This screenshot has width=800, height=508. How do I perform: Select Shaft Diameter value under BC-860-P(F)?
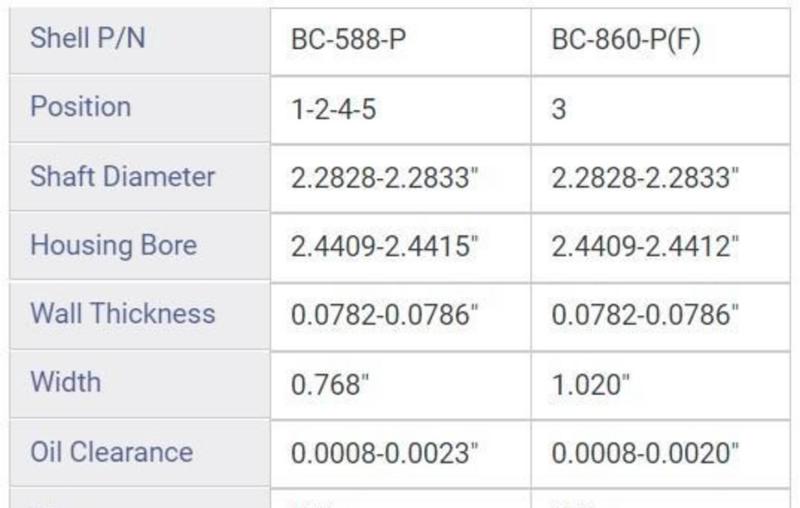645,178
